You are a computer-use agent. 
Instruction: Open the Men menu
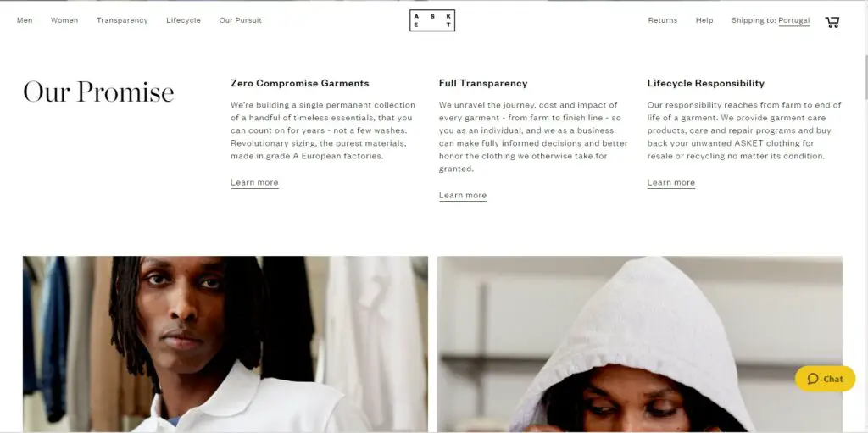(x=25, y=20)
